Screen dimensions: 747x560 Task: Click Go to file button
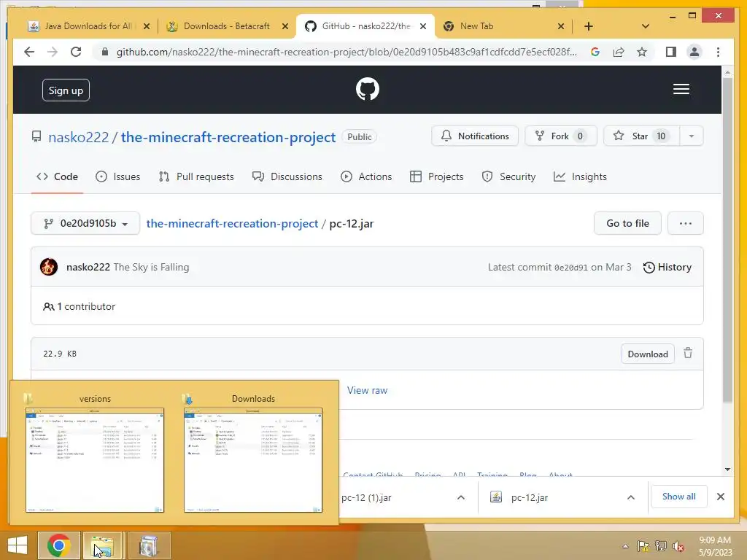click(x=627, y=223)
